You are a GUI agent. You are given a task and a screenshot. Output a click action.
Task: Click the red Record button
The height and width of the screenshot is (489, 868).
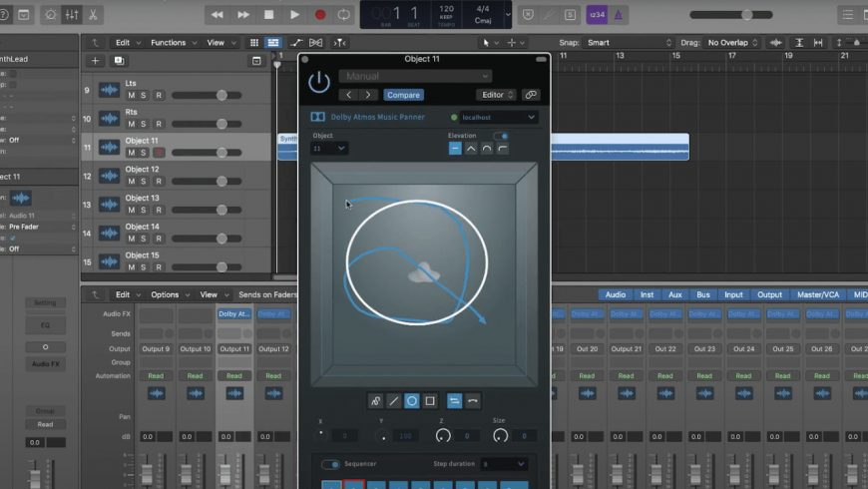(320, 15)
